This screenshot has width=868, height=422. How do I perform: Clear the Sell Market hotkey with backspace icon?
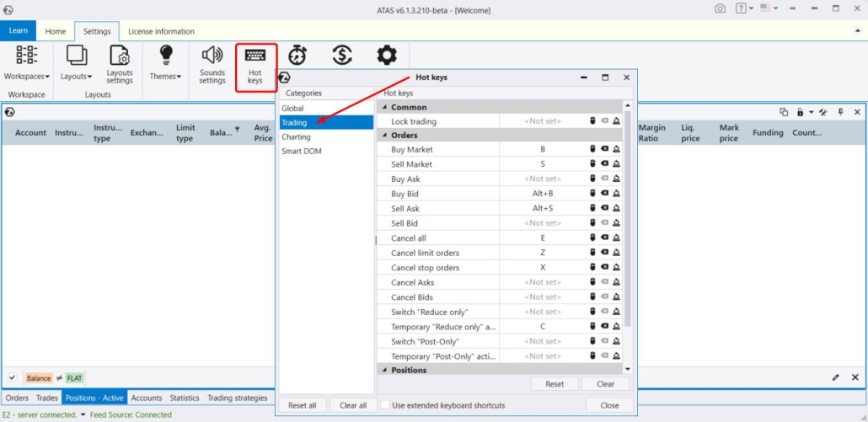coord(604,164)
